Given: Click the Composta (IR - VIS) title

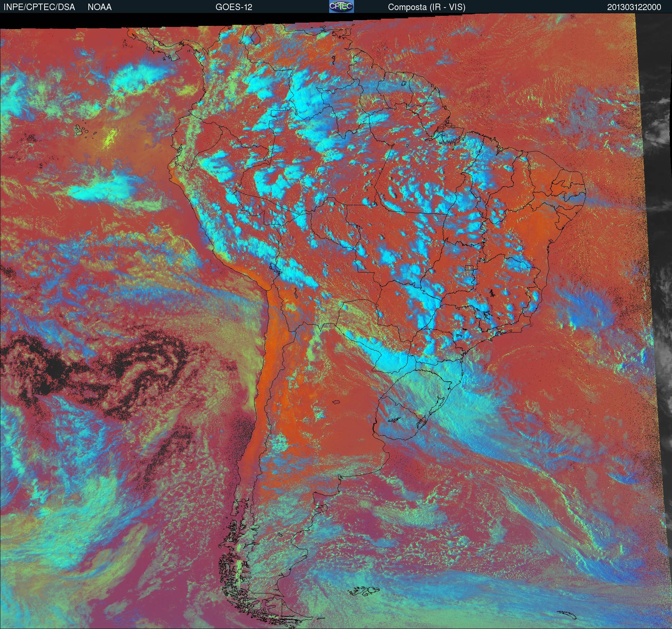Looking at the screenshot, I should (427, 7).
